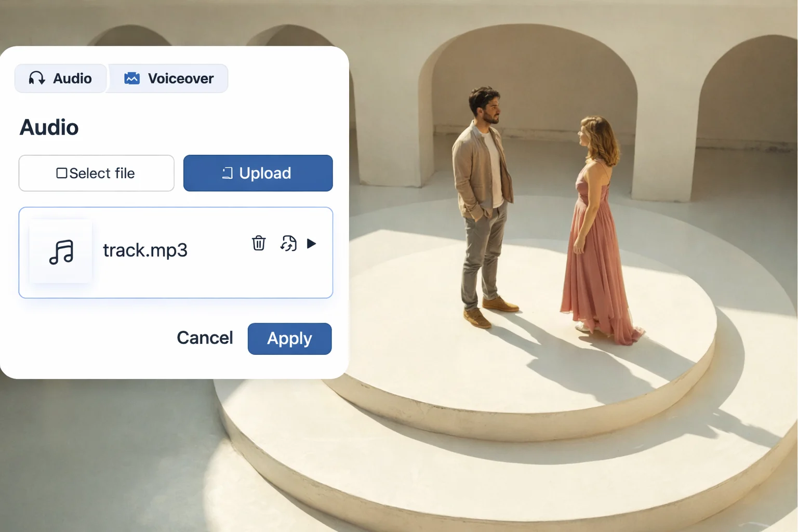Play the track.mp3 audio preview

click(311, 243)
